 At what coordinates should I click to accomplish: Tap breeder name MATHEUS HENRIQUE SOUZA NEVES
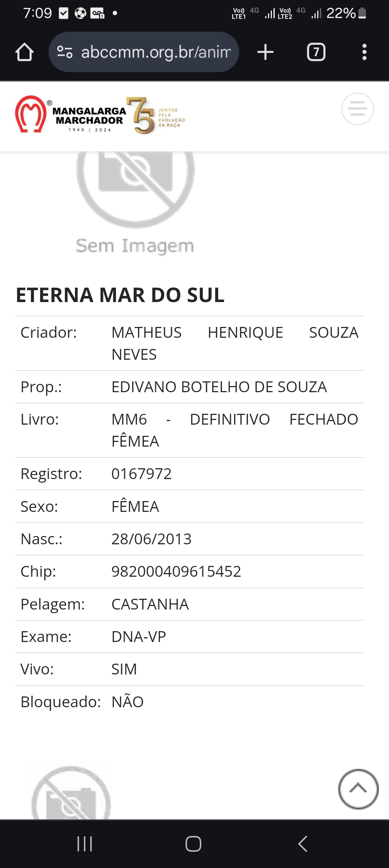click(x=235, y=344)
